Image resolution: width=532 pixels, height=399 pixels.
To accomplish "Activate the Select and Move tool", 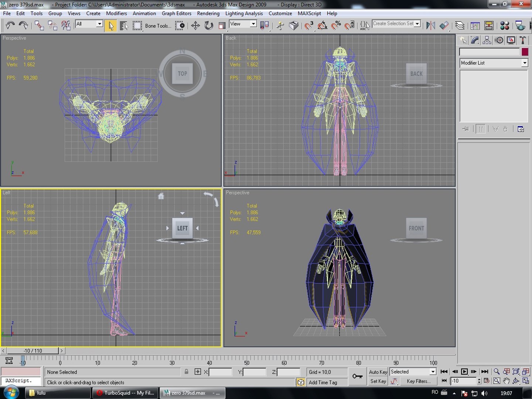I will (x=195, y=25).
